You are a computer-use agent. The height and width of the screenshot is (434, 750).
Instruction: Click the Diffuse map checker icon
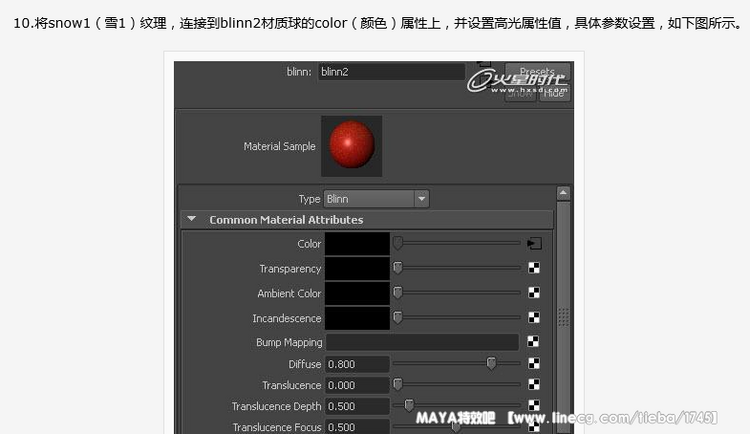point(534,364)
